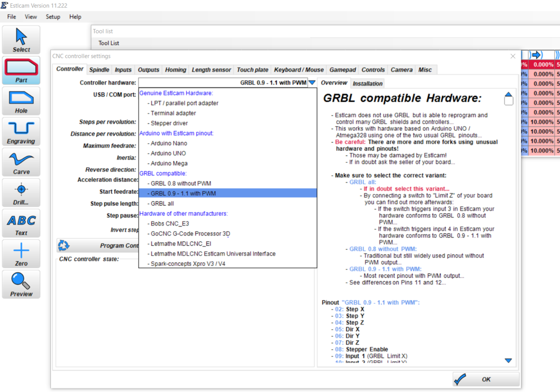Image resolution: width=560 pixels, height=392 pixels.
Task: Select Arduino Mega in hardware list
Action: pyautogui.click(x=169, y=163)
